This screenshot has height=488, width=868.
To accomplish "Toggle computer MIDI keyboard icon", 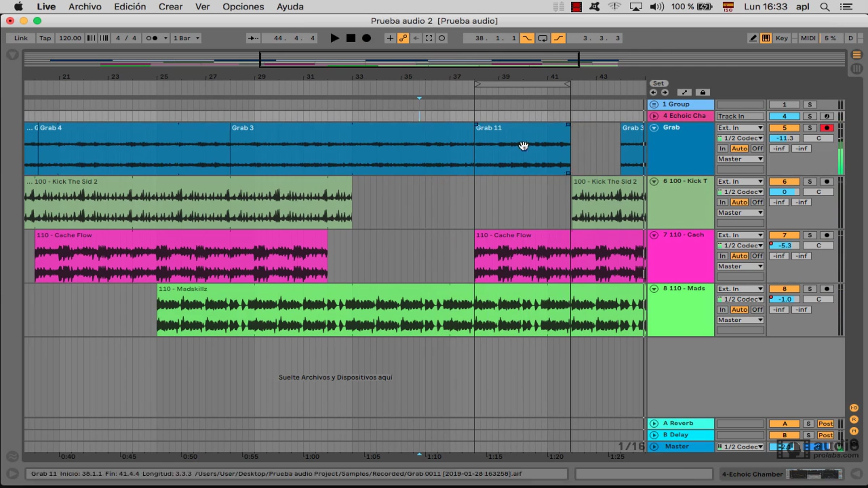I will [x=766, y=38].
